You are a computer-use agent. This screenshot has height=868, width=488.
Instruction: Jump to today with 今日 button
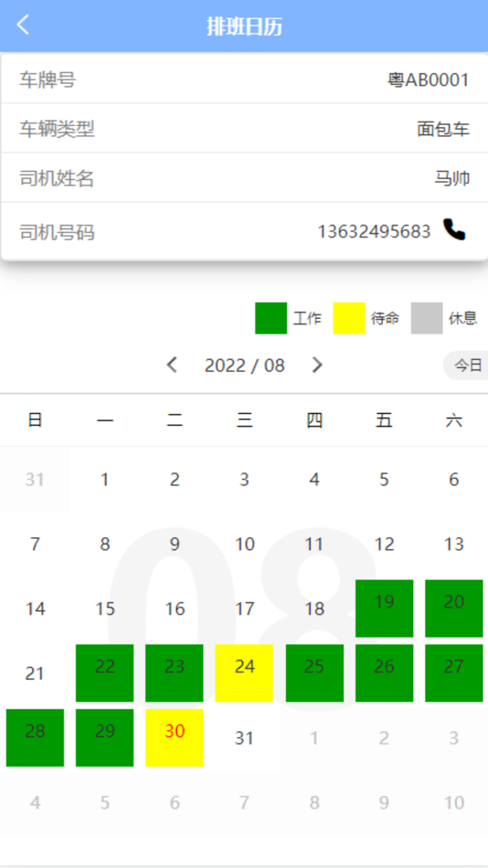(466, 365)
